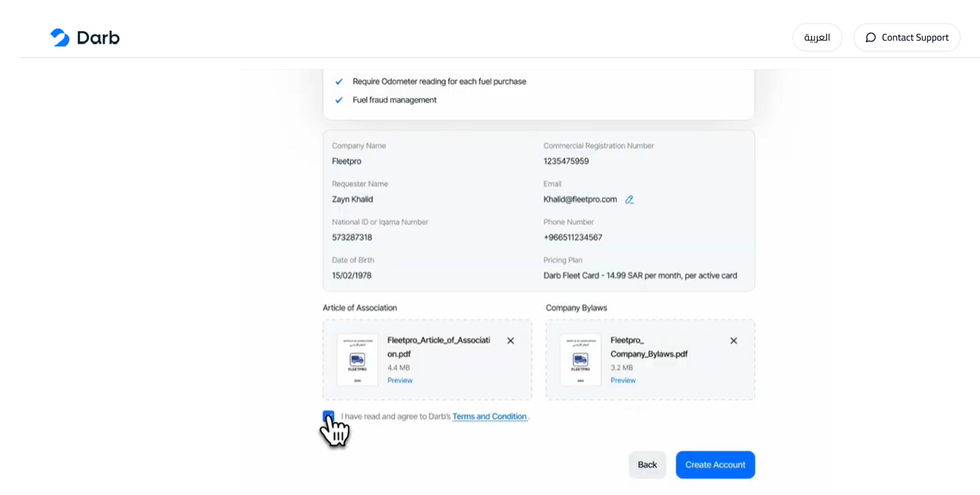
Task: Select the company name Fleetpro value
Action: [x=346, y=162]
